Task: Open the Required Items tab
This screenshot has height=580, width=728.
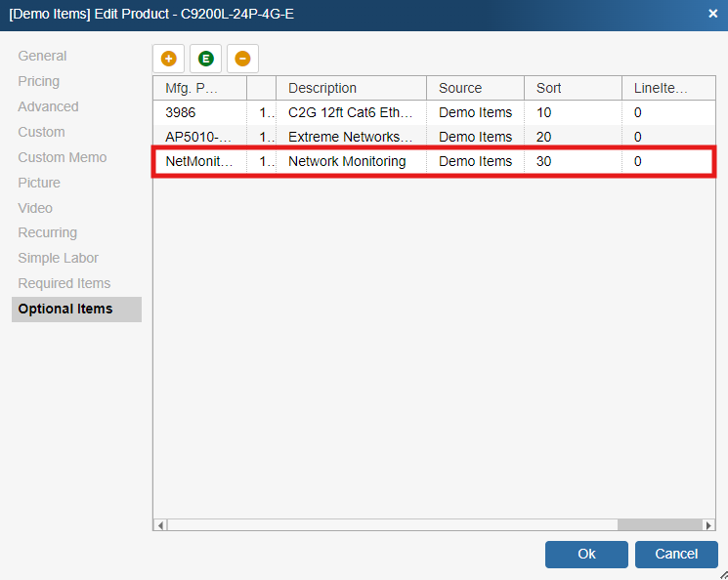Action: [x=64, y=283]
